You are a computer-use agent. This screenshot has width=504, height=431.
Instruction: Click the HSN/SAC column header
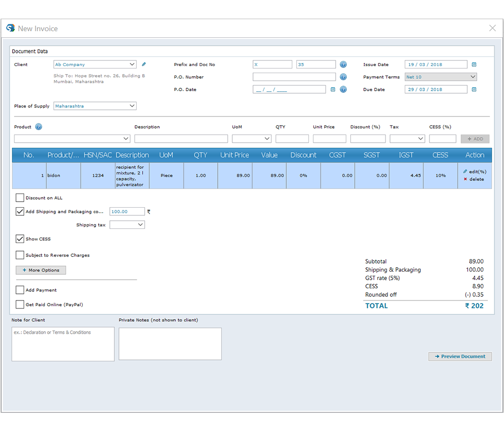pyautogui.click(x=98, y=155)
